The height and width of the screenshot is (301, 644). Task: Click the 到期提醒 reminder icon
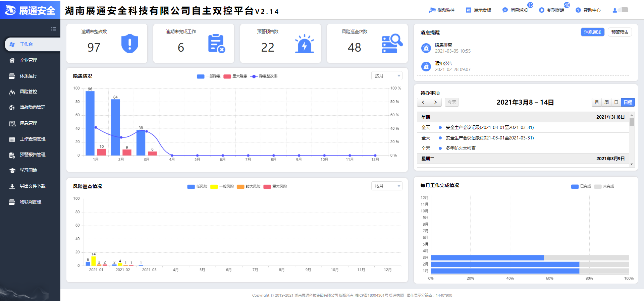[542, 10]
